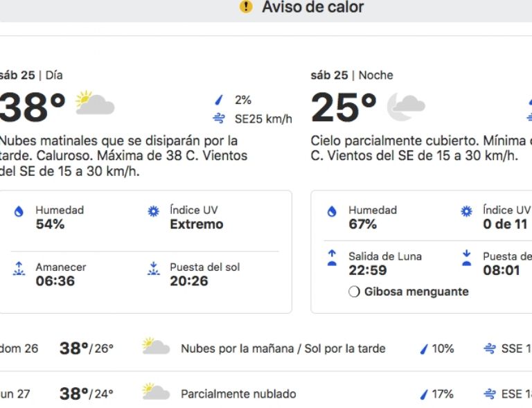This screenshot has height=408, width=532.
Task: Click the day humidity droplet icon
Action: pos(19,212)
